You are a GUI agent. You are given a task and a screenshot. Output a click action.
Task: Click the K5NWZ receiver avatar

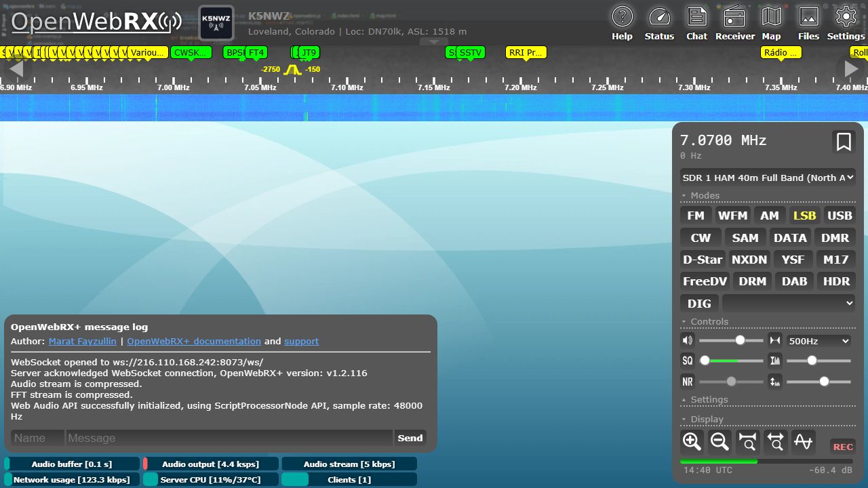coord(216,23)
